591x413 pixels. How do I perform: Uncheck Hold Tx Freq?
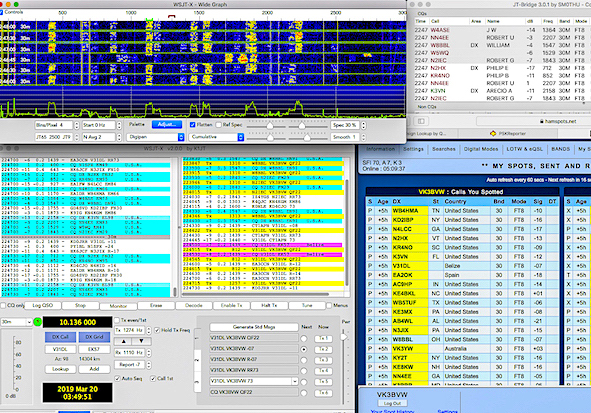(x=157, y=330)
